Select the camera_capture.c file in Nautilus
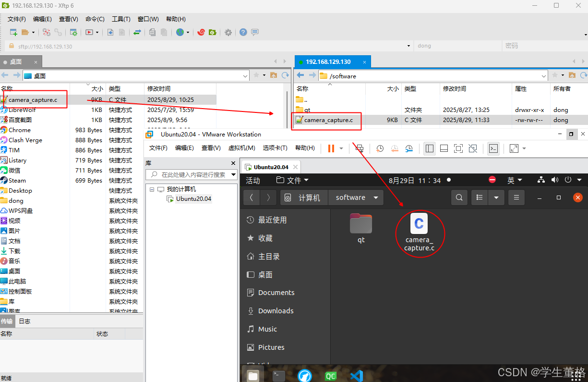588x382 pixels. click(419, 233)
